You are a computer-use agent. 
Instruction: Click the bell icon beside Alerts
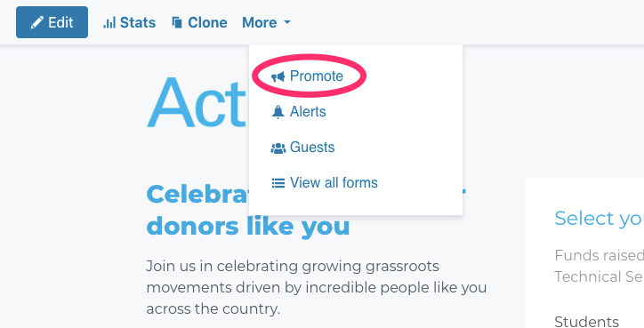coord(278,112)
